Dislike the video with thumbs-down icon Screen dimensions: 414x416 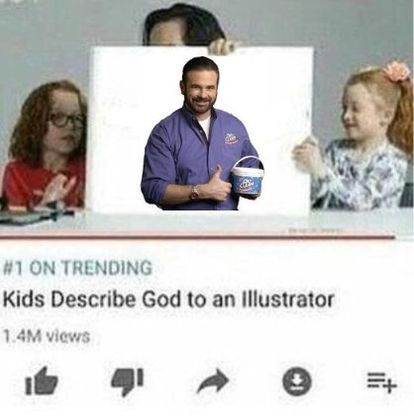point(127,382)
